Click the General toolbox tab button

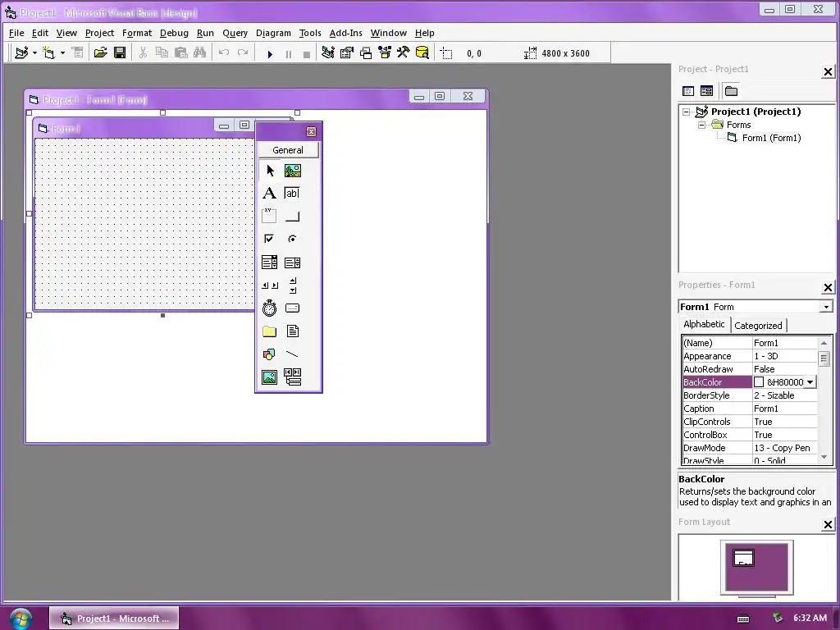point(288,151)
